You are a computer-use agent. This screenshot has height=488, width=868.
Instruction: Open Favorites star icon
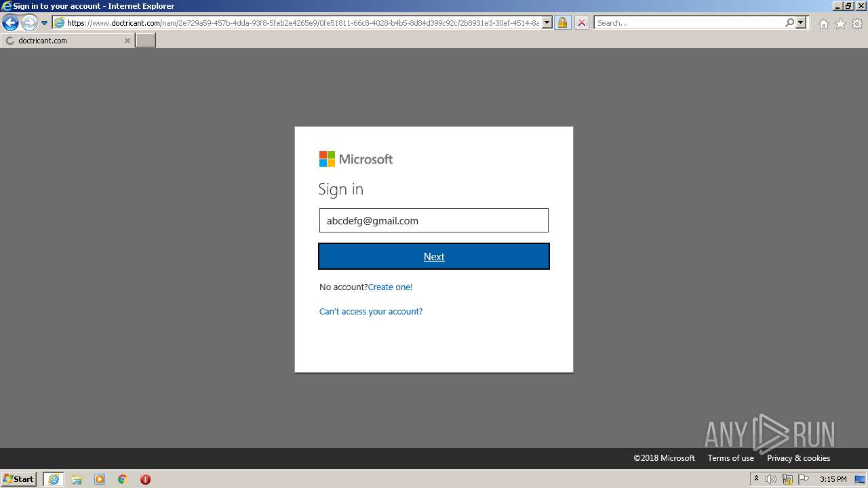(x=840, y=24)
